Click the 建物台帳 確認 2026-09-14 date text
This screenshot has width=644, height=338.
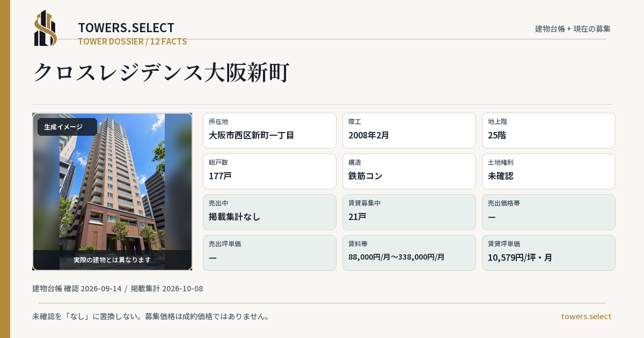[77, 289]
